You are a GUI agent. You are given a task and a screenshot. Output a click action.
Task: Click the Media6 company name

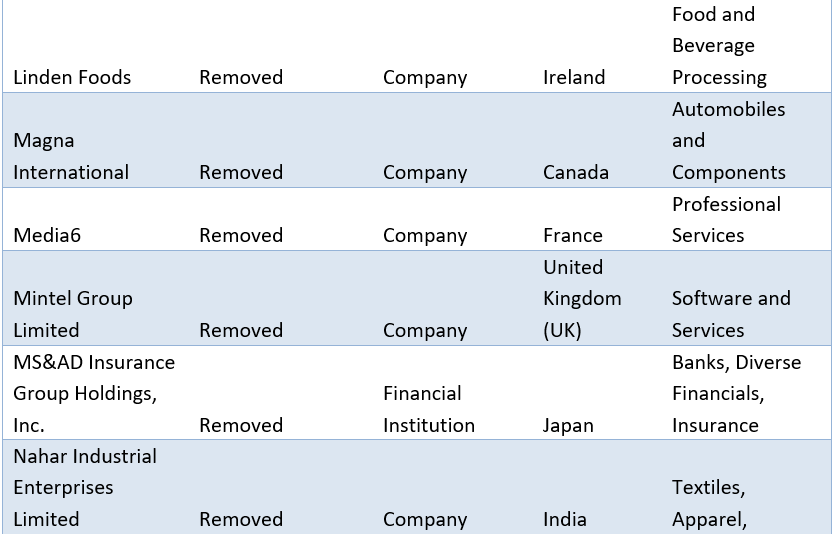click(x=47, y=235)
